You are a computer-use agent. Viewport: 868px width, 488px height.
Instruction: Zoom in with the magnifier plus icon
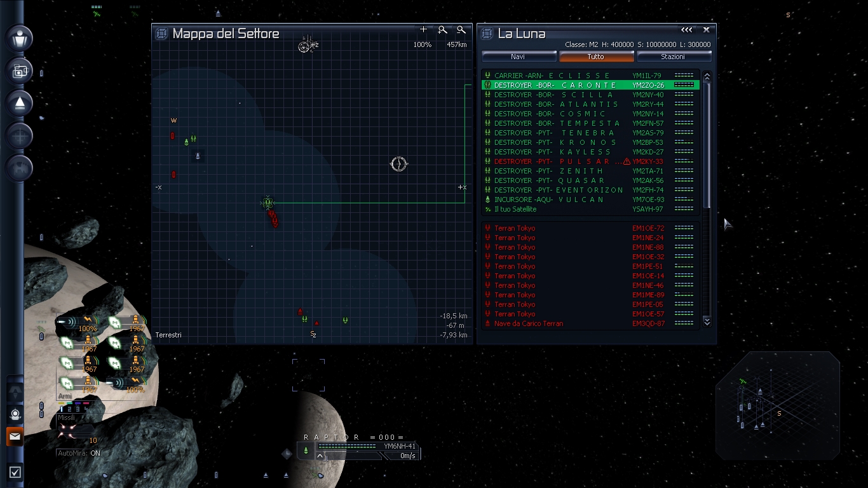(x=442, y=30)
